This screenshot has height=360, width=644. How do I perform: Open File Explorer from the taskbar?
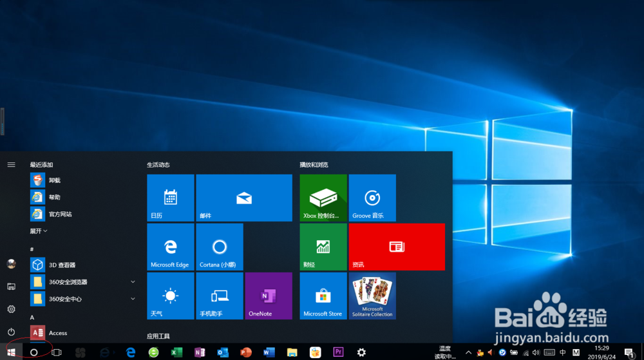pos(292,352)
